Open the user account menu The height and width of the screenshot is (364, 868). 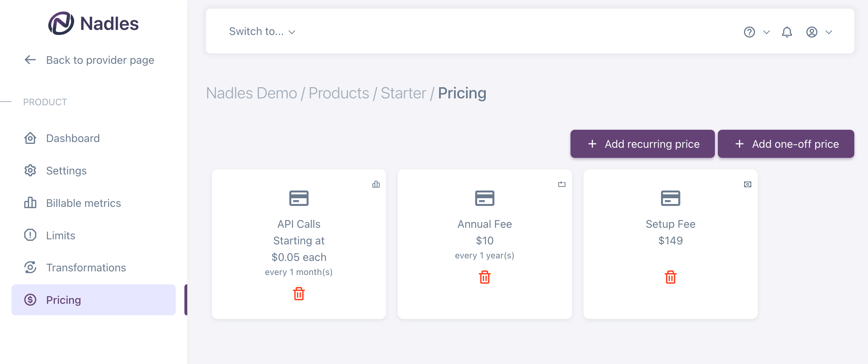(x=819, y=32)
